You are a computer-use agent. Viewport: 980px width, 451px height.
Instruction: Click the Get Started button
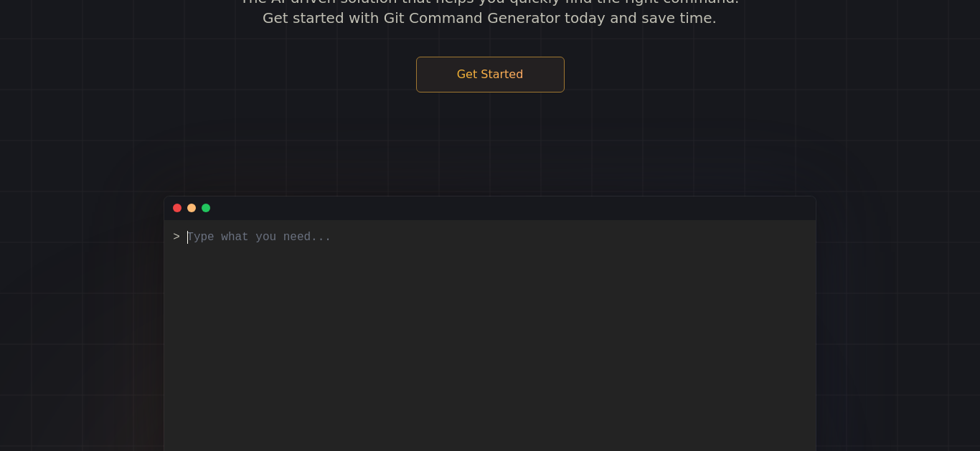(x=490, y=75)
